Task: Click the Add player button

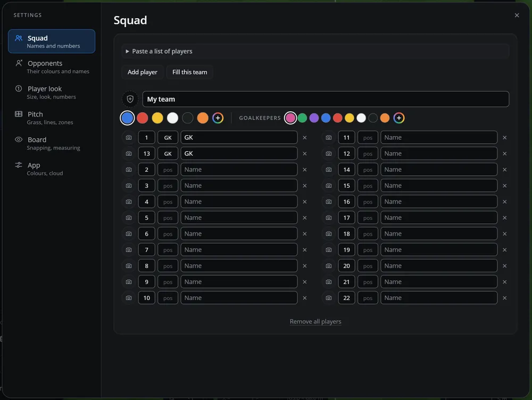Action: click(x=143, y=72)
